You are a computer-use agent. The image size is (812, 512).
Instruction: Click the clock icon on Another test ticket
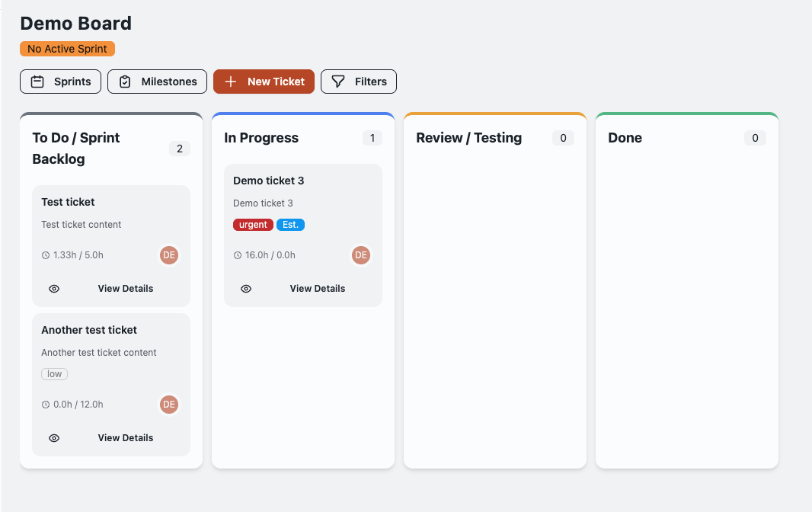(45, 404)
